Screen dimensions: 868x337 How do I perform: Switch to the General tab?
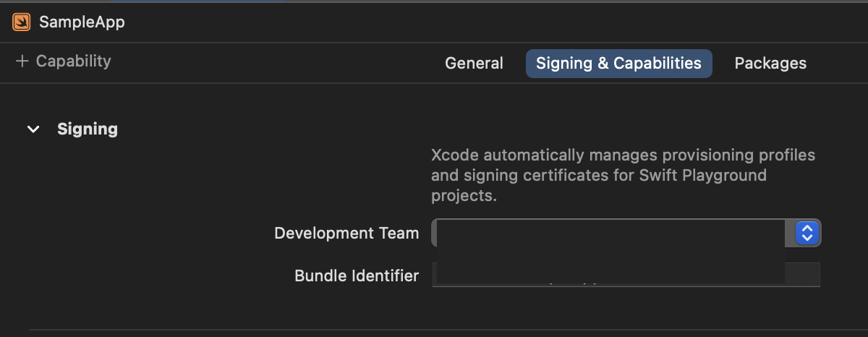(x=474, y=63)
